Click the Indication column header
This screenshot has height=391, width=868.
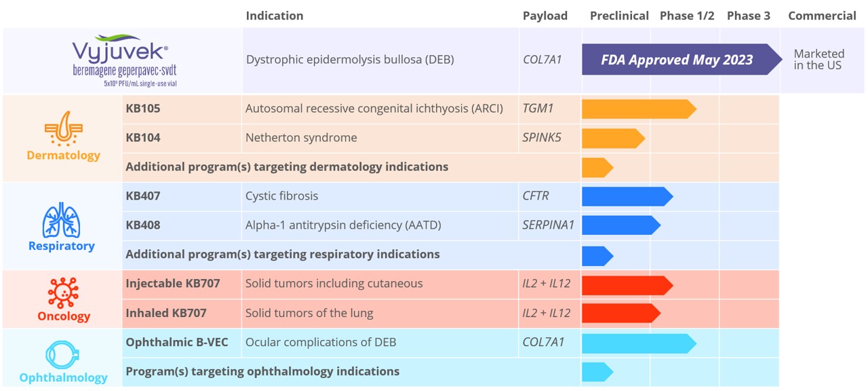click(274, 16)
